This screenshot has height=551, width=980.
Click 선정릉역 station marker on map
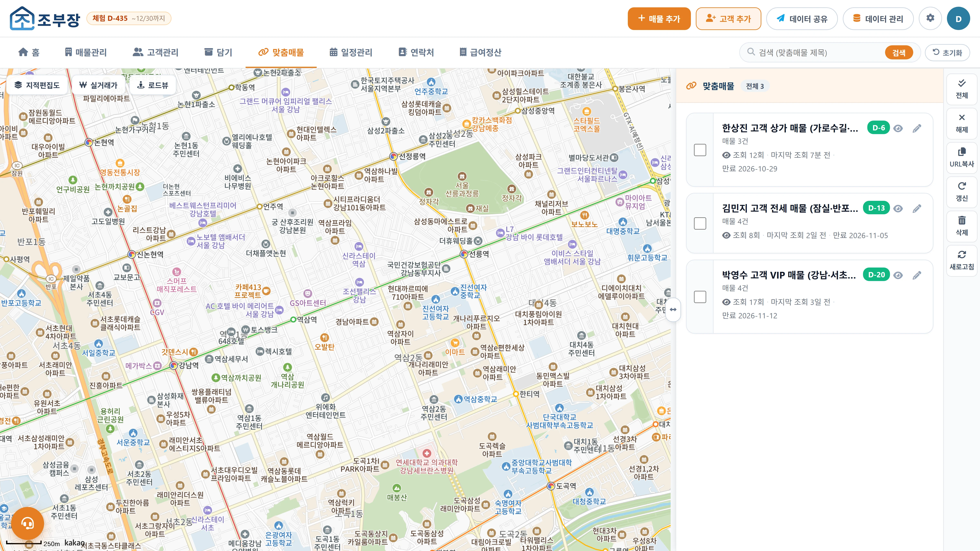pyautogui.click(x=394, y=156)
